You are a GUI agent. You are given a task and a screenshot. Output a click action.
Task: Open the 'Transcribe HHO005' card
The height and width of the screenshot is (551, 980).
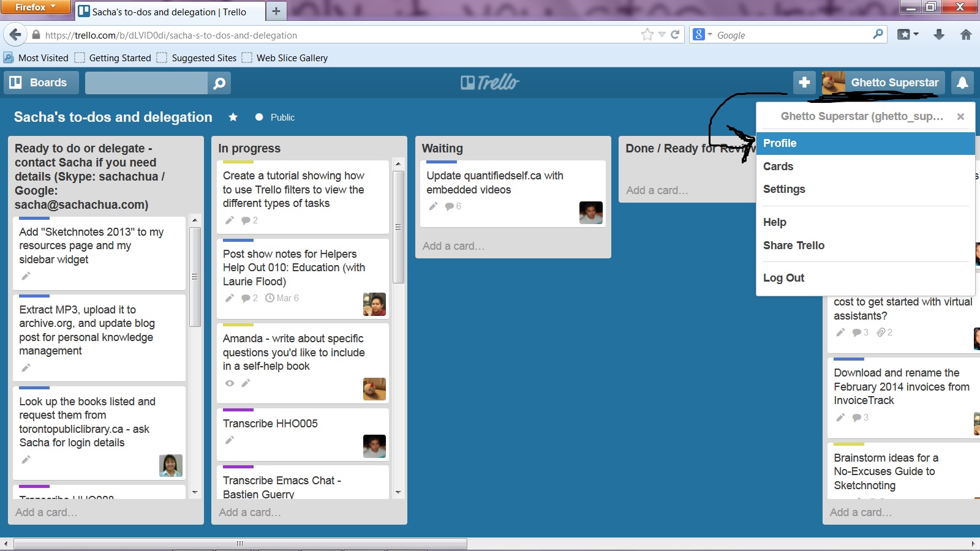tap(303, 435)
